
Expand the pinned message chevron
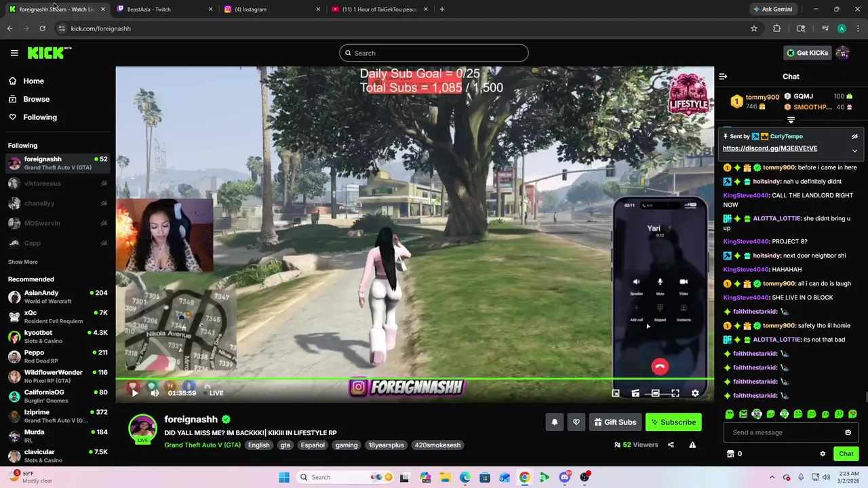(854, 150)
